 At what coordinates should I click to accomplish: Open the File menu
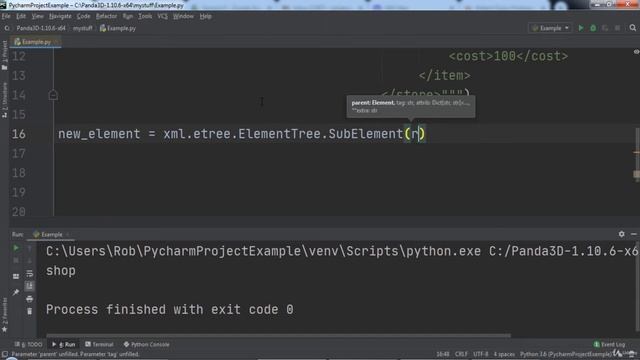tap(6, 16)
